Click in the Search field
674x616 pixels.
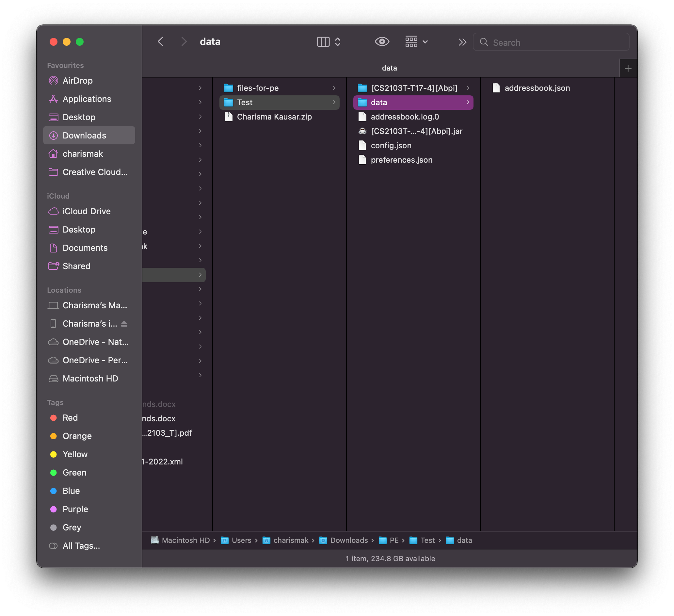[555, 42]
